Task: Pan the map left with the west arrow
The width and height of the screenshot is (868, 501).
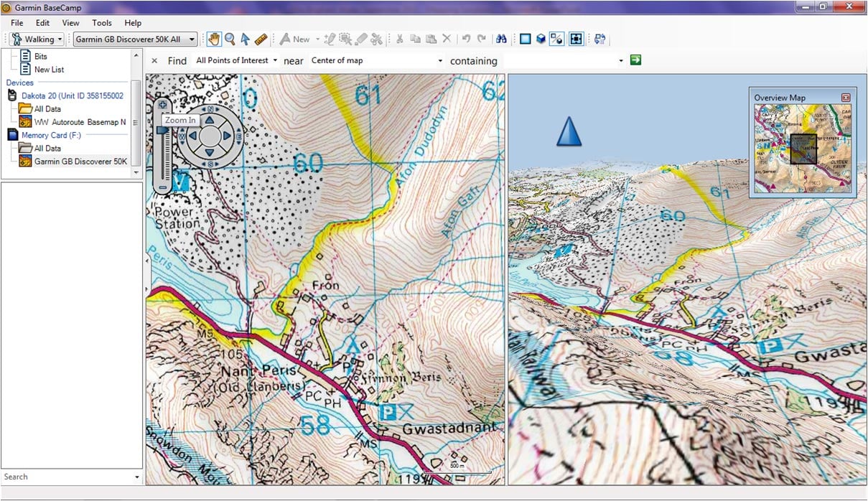Action: 192,135
